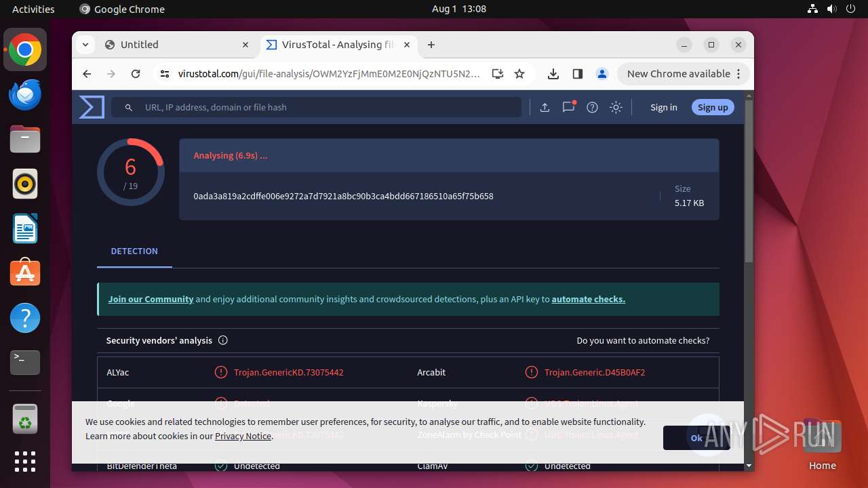Open the Files manager in the dock
This screenshot has width=868, height=488.
[25, 139]
